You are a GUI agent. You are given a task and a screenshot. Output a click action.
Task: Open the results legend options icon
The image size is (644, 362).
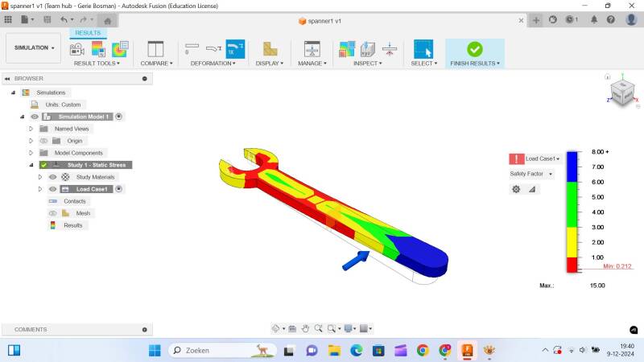point(98,49)
